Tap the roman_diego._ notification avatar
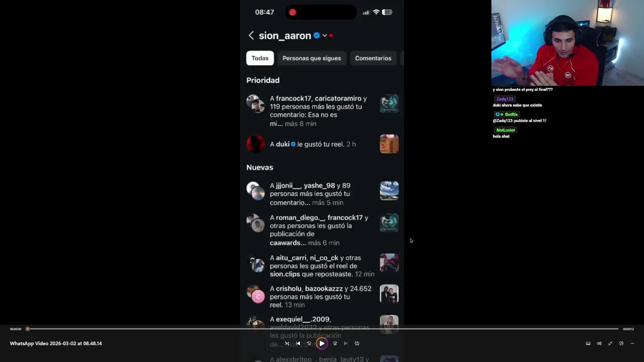Image resolution: width=644 pixels, height=362 pixels. point(256,223)
